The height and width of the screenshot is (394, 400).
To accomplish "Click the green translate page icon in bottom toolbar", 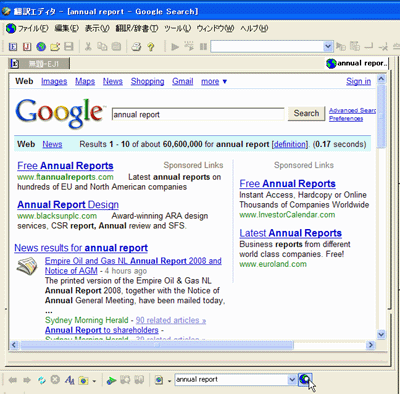I will click(x=111, y=380).
